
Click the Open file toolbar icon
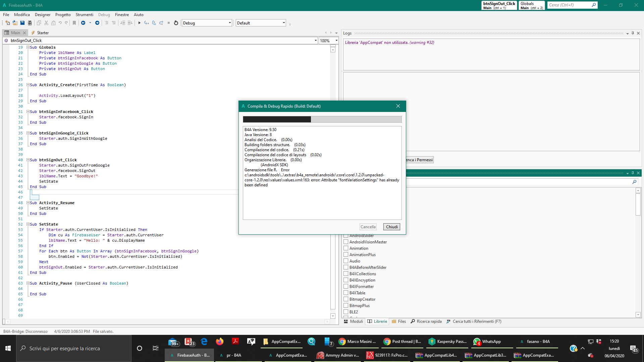[x=15, y=23]
